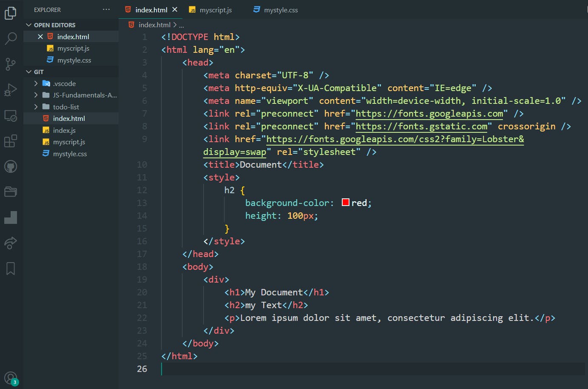Open mystyle.css in GIT file tree
Screen dimensions: 588x389
70,154
